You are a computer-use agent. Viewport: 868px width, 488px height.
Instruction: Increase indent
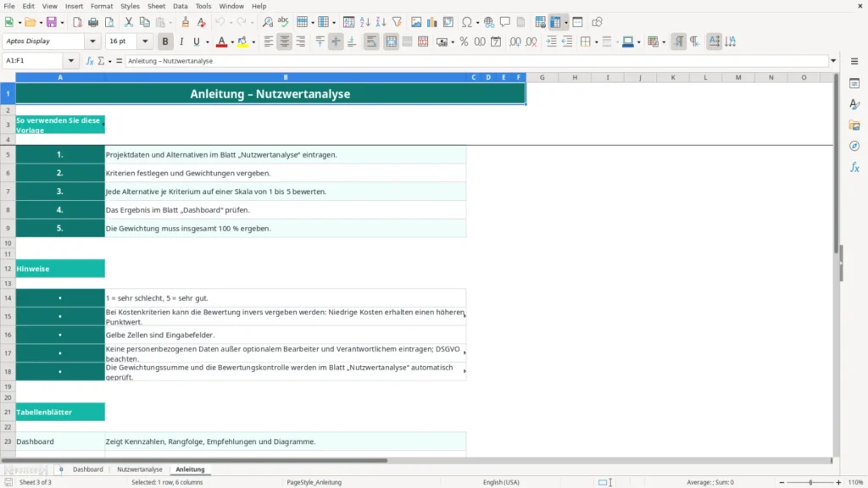pos(551,42)
